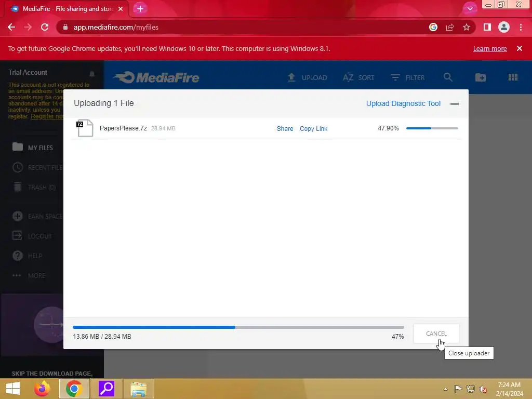
Task: Open MY FILES in the sidebar
Action: (33, 148)
